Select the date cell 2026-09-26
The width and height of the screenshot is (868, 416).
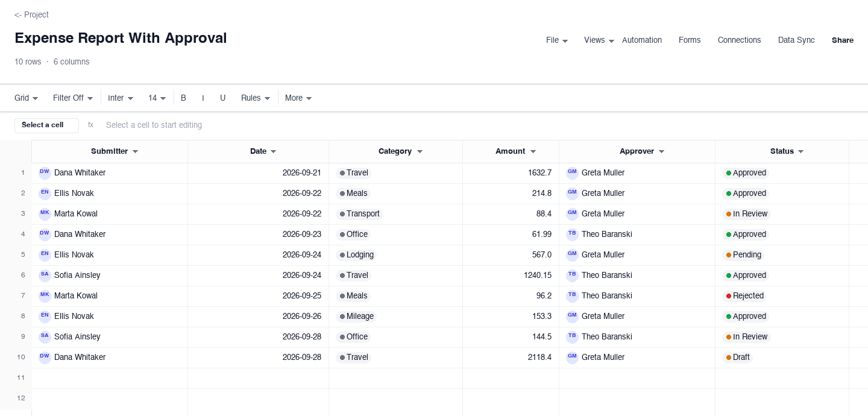(258, 317)
